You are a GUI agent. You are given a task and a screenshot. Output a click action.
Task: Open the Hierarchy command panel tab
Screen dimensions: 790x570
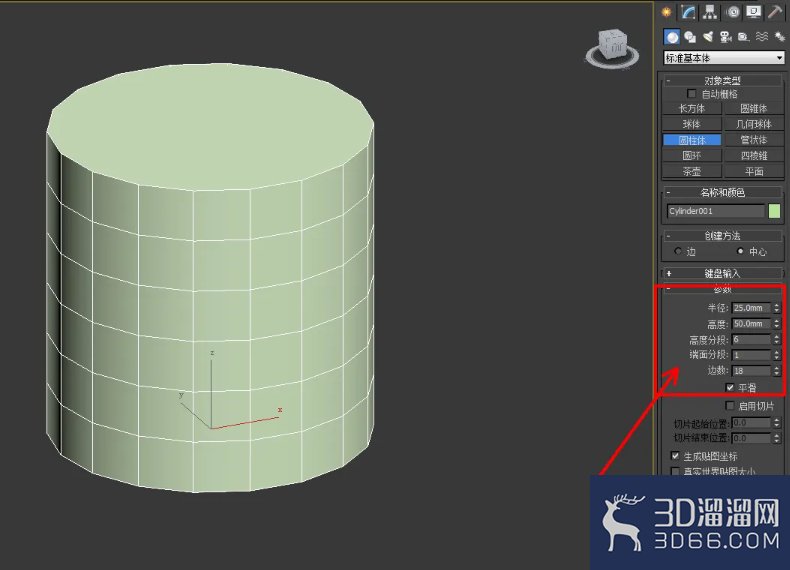[710, 12]
